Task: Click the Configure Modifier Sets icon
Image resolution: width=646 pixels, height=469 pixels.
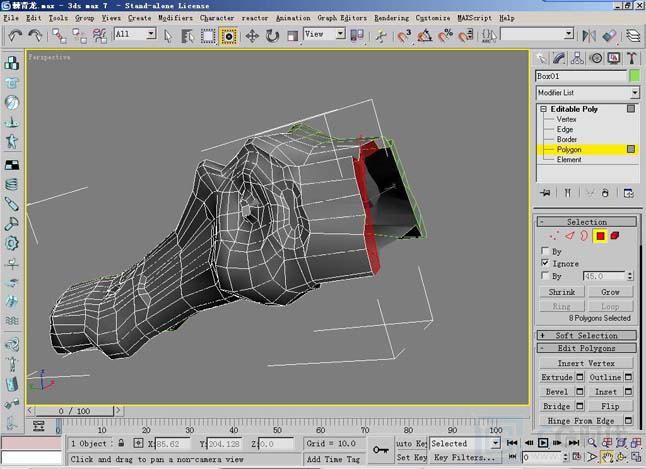Action: (x=629, y=193)
